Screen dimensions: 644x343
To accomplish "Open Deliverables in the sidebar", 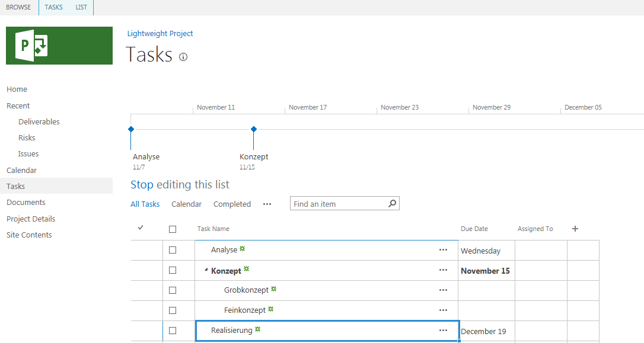I will (39, 122).
